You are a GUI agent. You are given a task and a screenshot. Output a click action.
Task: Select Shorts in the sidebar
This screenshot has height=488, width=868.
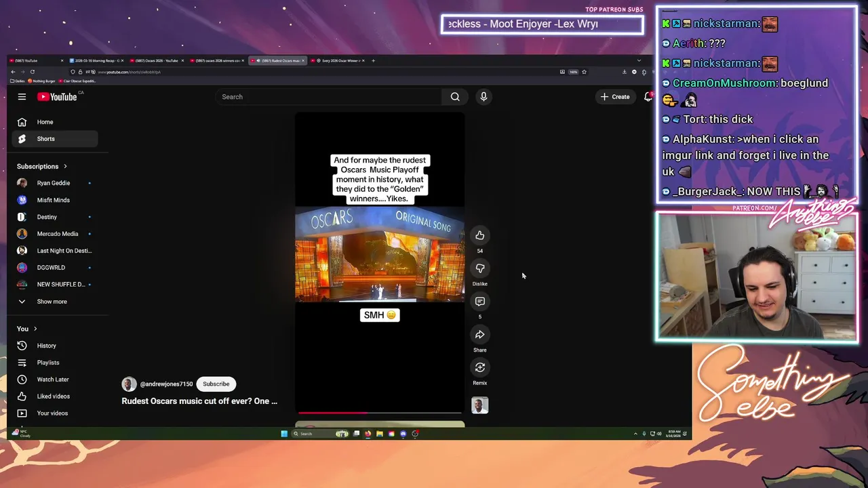pos(54,139)
